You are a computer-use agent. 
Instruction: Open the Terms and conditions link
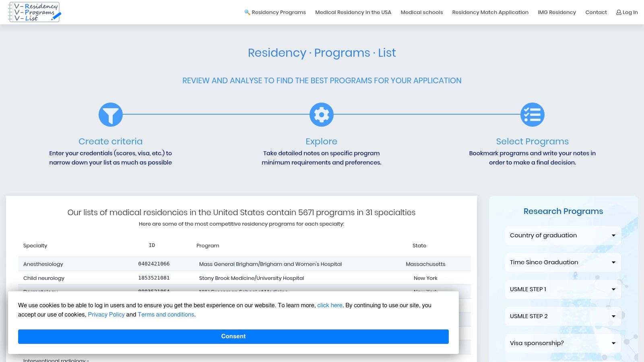pos(166,315)
